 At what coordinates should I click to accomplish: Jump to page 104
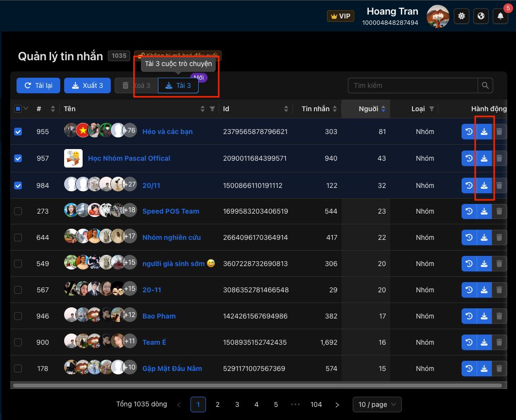[316, 404]
